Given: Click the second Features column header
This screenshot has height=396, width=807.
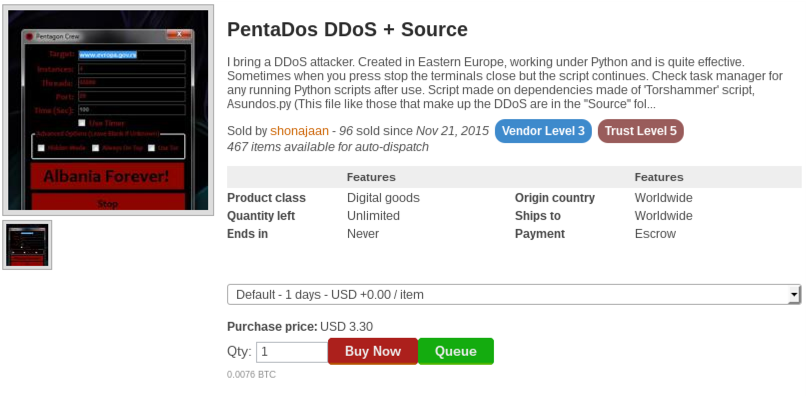Looking at the screenshot, I should click(x=659, y=177).
